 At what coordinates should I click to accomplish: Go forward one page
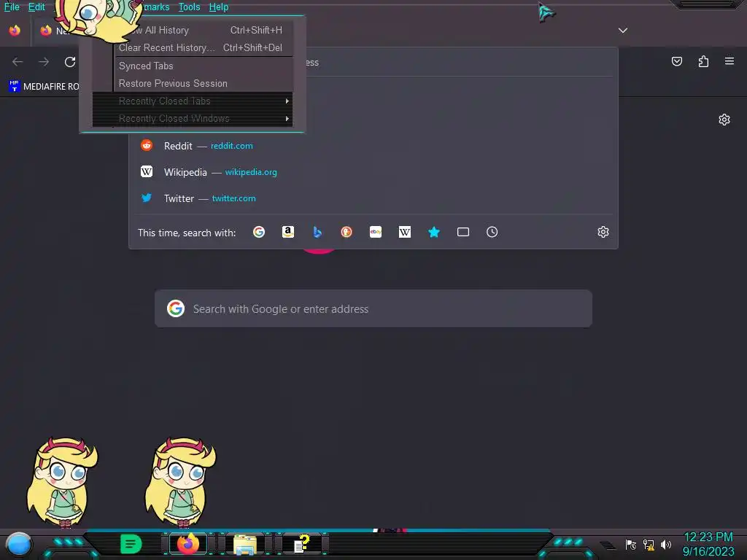click(44, 62)
